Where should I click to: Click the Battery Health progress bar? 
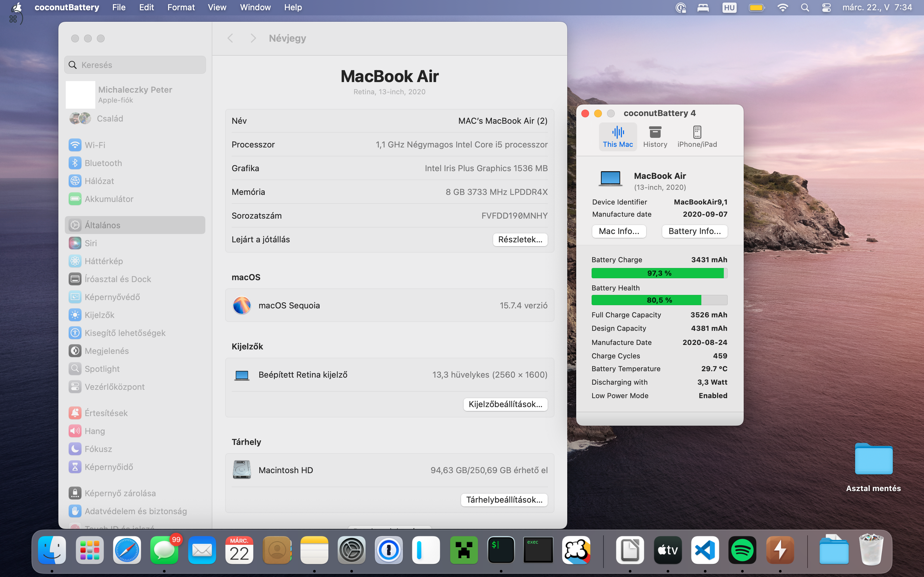point(659,300)
